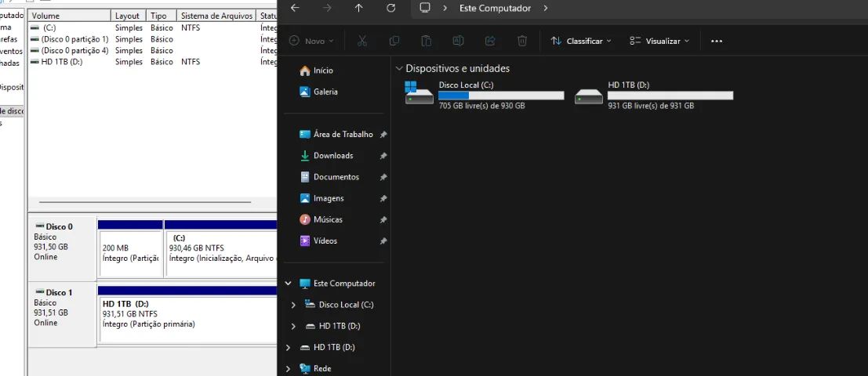Select HD 1TB (D:) drive icon
Image resolution: width=868 pixels, height=376 pixels.
tap(588, 96)
